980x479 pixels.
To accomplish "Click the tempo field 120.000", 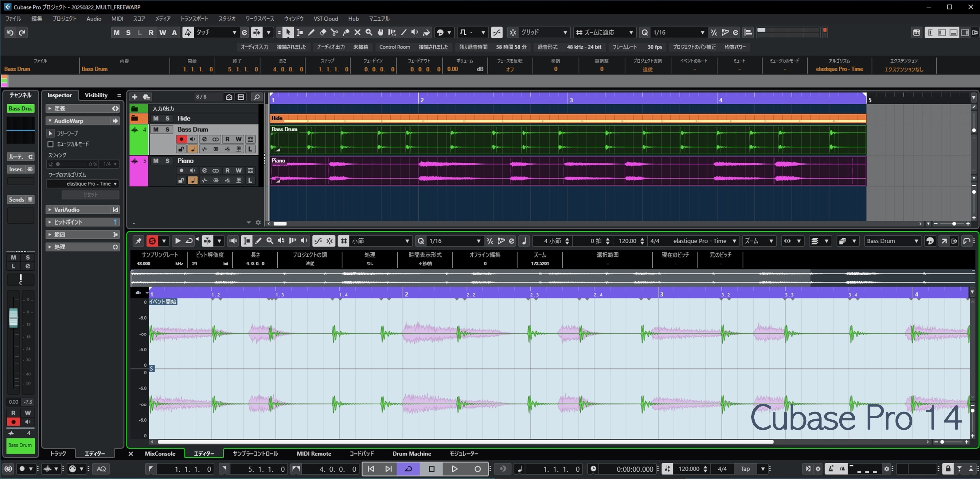I will point(689,469).
